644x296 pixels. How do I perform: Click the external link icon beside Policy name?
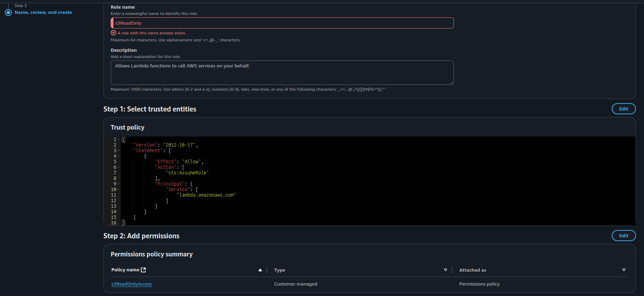click(x=143, y=270)
